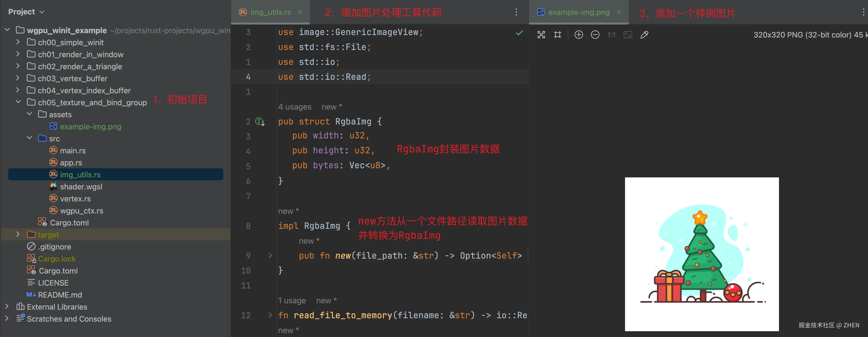
Task: Open shader.wgsl file
Action: tap(81, 187)
